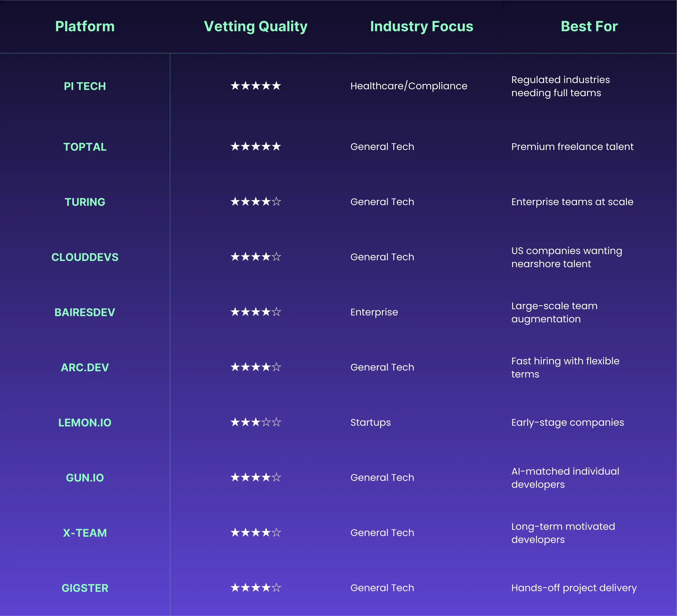The image size is (677, 616).
Task: Click General Tech in the X-TEAM row
Action: (x=382, y=533)
